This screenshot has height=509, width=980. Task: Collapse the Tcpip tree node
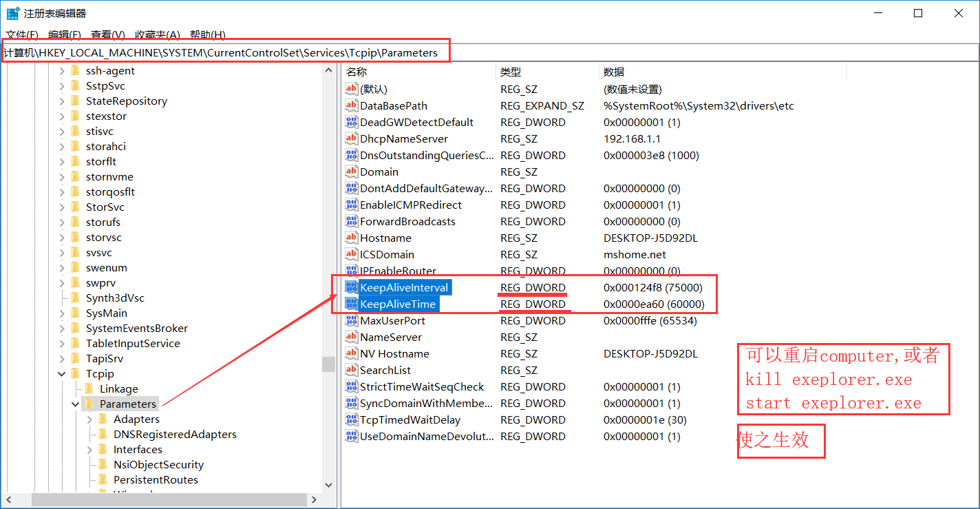tap(62, 373)
